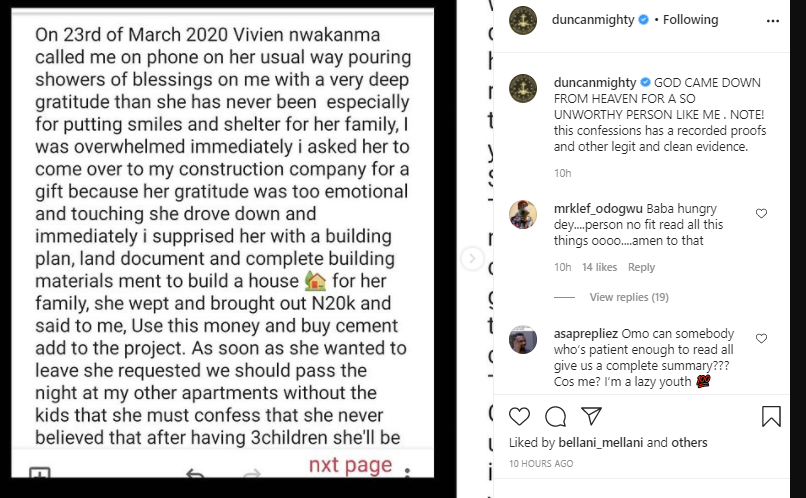The image size is (806, 498).
Task: Like asapprepliez's comment
Action: (762, 339)
